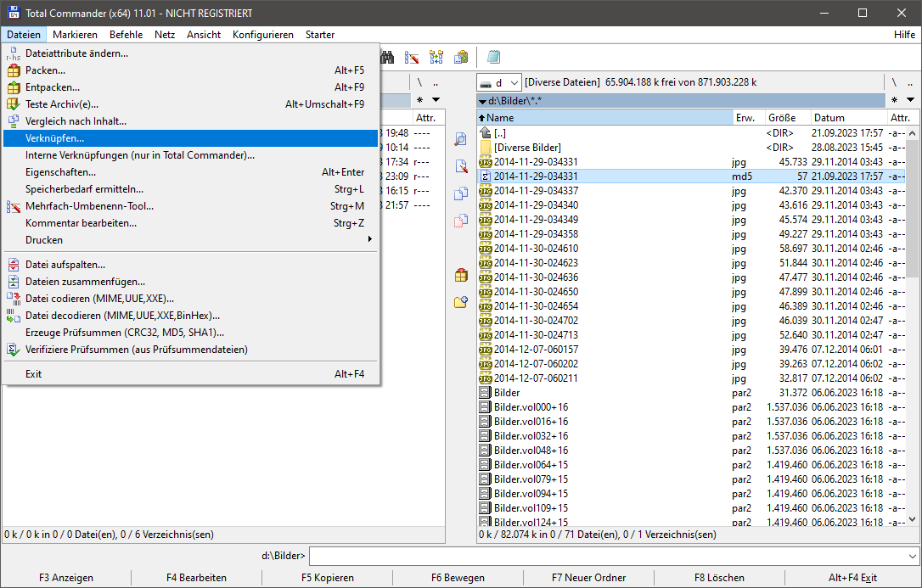922x588 pixels.
Task: Sort by the Name column header
Action: tap(605, 118)
